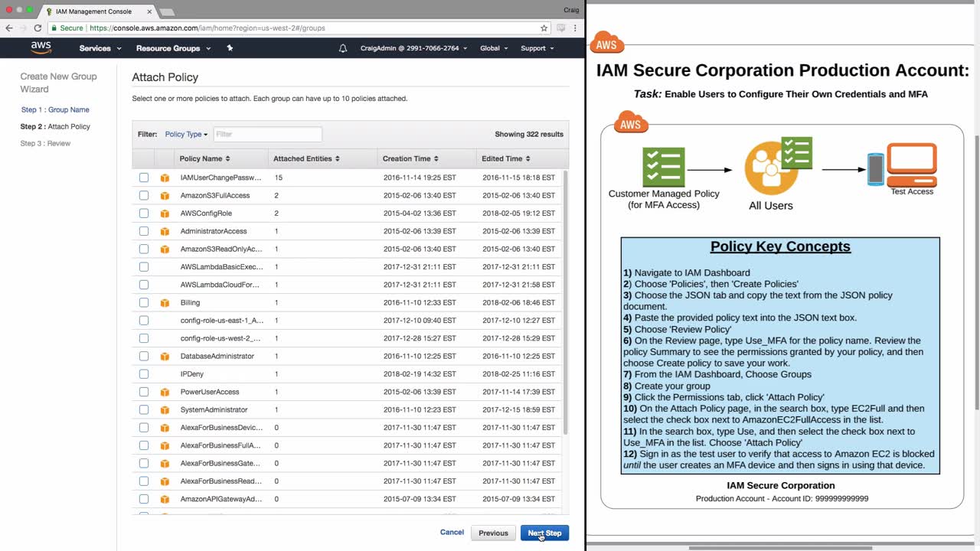This screenshot has height=551, width=980.
Task: Tick the AWSConfigRole checkbox
Action: [x=144, y=214]
